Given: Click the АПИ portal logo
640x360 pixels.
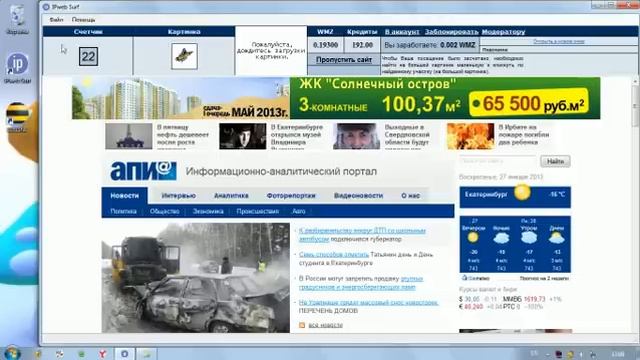Looking at the screenshot, I should tap(143, 171).
